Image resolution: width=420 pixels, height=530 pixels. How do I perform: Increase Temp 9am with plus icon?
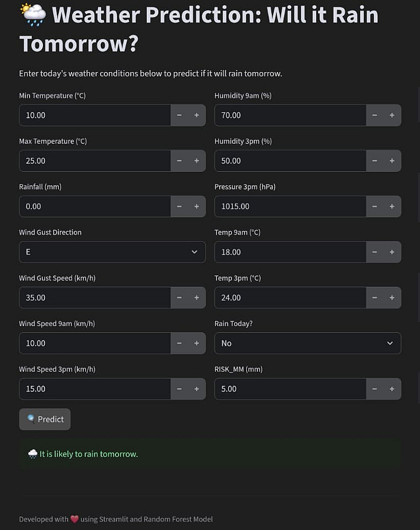tap(392, 252)
